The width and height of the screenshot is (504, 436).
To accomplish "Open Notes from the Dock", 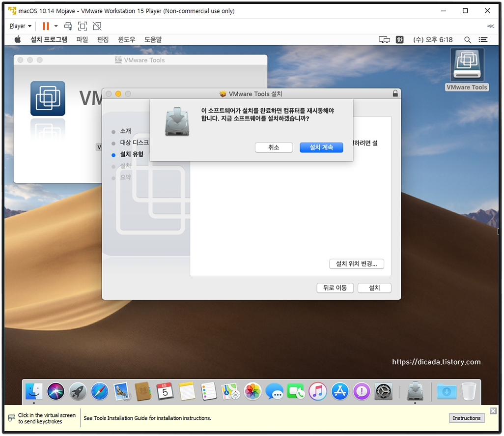I will (x=187, y=391).
